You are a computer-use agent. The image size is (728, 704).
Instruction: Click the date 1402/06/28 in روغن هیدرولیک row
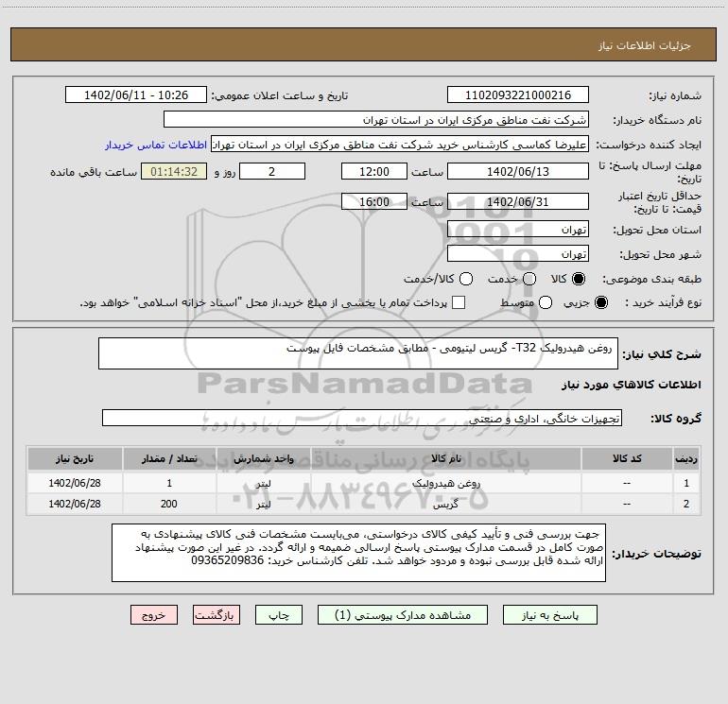75,483
